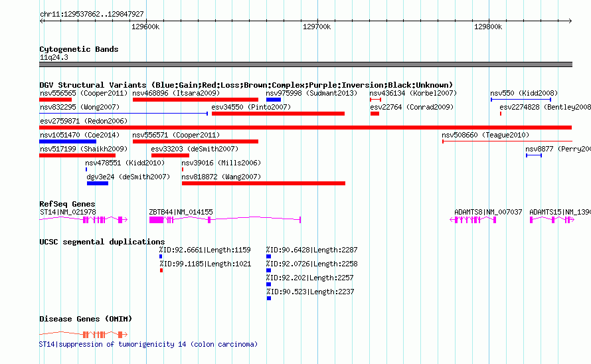Click the esv33203 (deSmith2007) red bar

pos(170,155)
